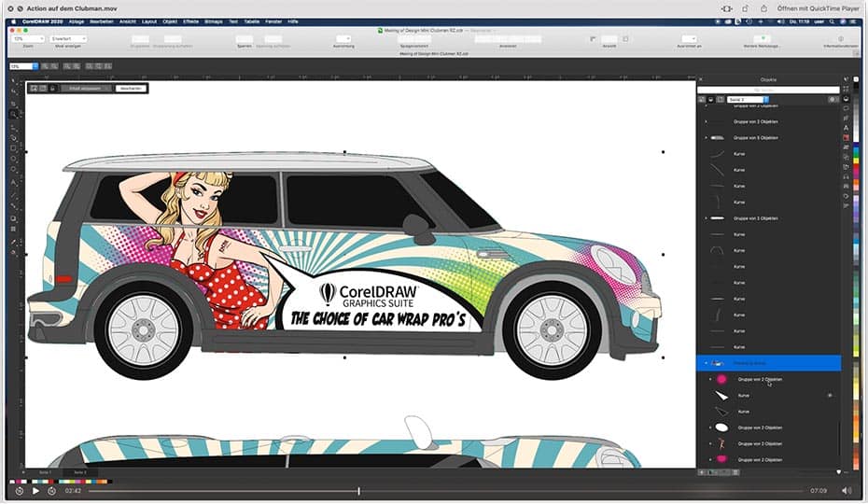Click the share icon in the Quick Look bar

pos(763,8)
